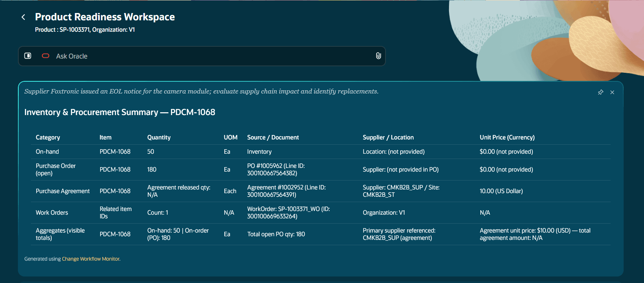This screenshot has height=283, width=644.
Task: Click the Foxtronic EOL notice prompt text
Action: coord(202,91)
